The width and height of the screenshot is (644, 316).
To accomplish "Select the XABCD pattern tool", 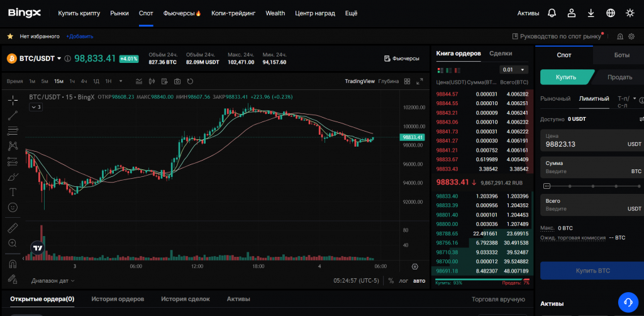I will tap(13, 145).
